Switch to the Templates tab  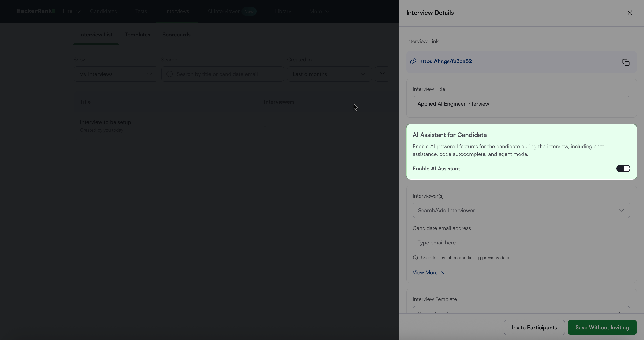coord(137,35)
